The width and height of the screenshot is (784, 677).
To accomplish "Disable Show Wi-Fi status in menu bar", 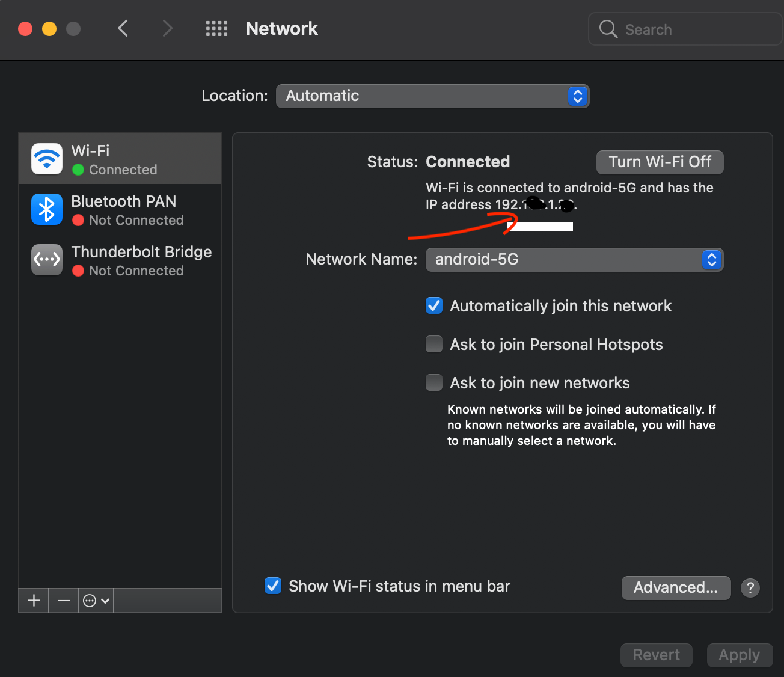I will (x=273, y=586).
